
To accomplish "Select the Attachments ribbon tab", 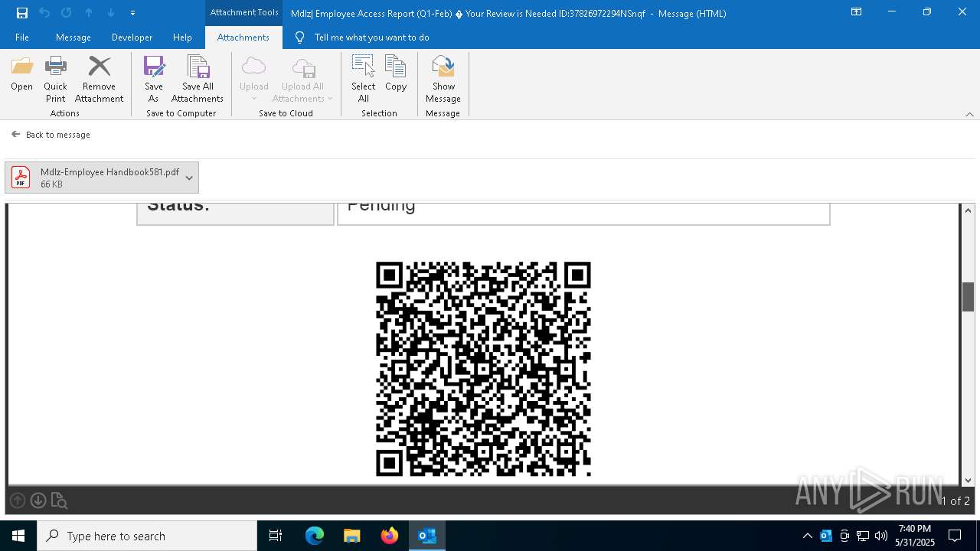I will 243,37.
